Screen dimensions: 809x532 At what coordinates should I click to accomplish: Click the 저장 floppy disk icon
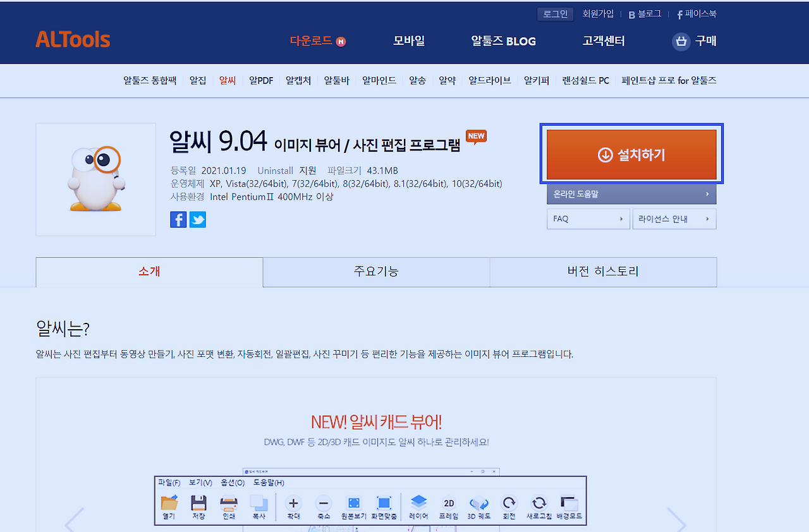(198, 504)
